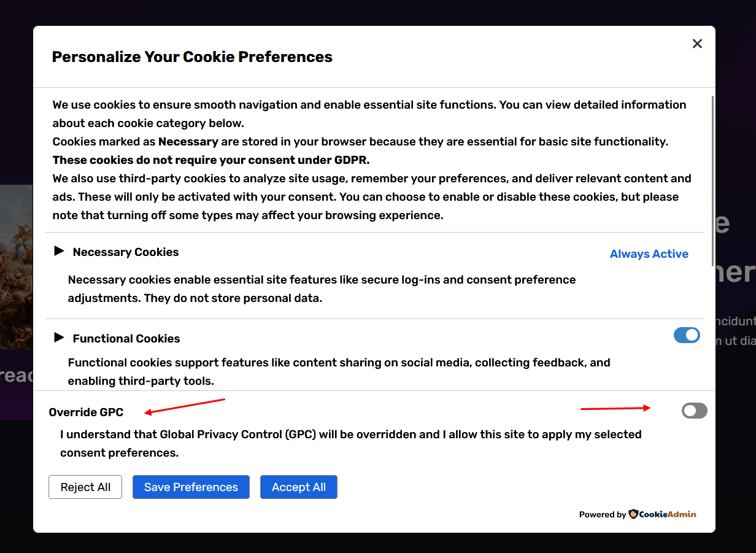
Task: Enable the Override GPC toggle
Action: point(694,411)
